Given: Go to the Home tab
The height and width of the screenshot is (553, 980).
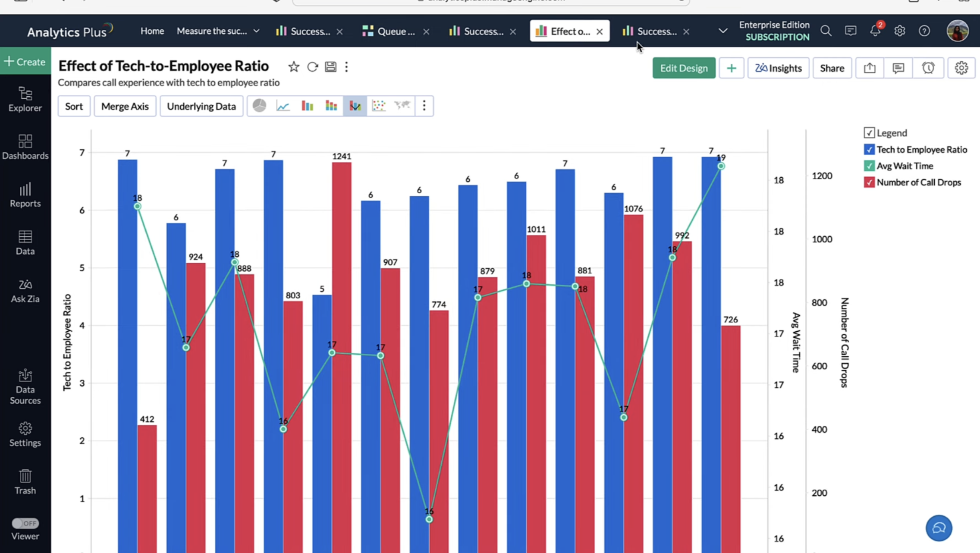Looking at the screenshot, I should 152,31.
